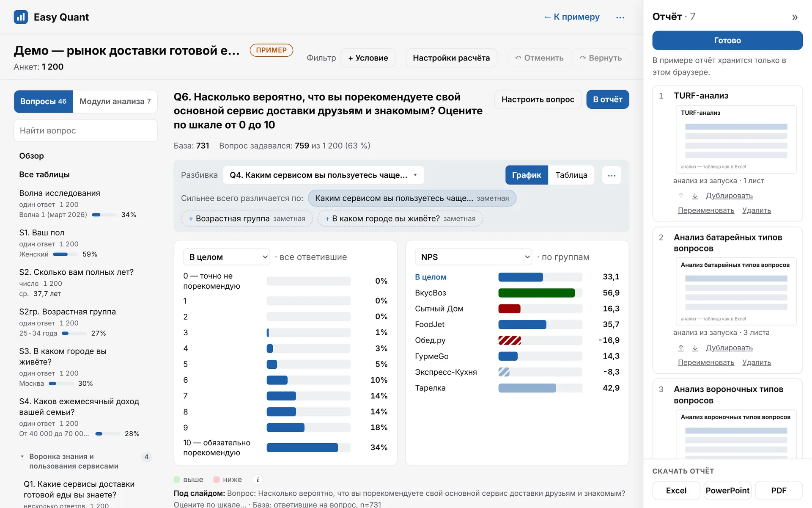Open the NPS metric dropdown

tap(474, 257)
